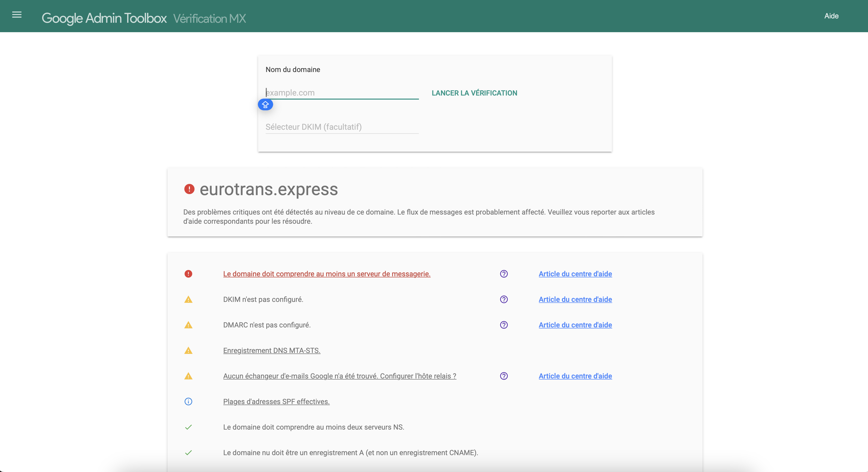Click red error icon next to eurotrans.express
The height and width of the screenshot is (472, 868).
click(x=189, y=189)
